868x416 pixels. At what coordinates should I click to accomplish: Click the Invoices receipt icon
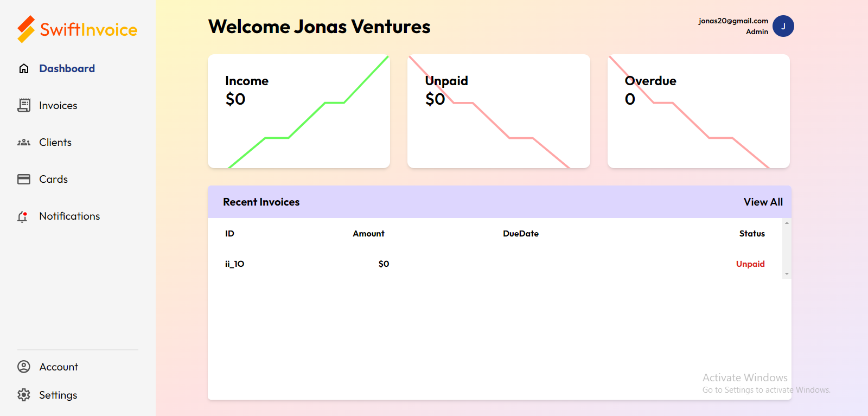(24, 105)
